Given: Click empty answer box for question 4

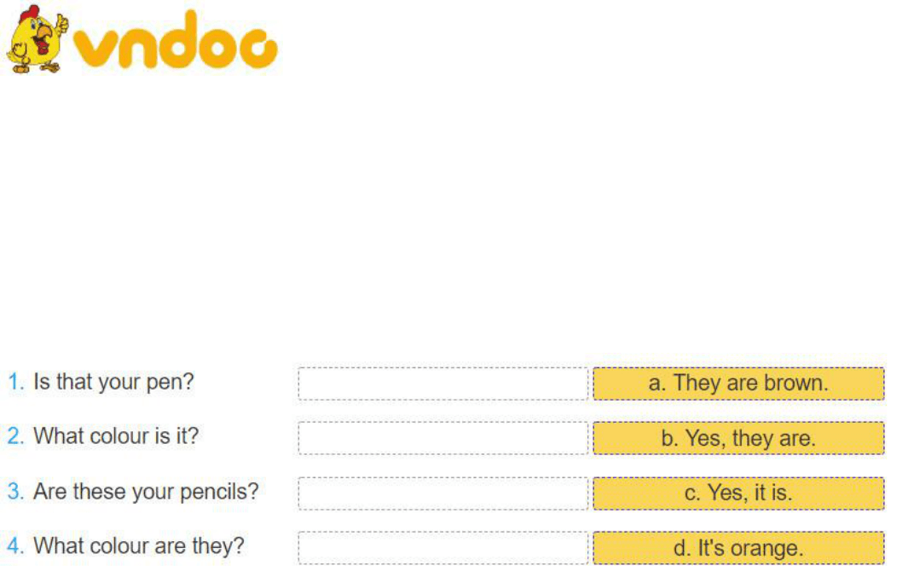Looking at the screenshot, I should (443, 547).
